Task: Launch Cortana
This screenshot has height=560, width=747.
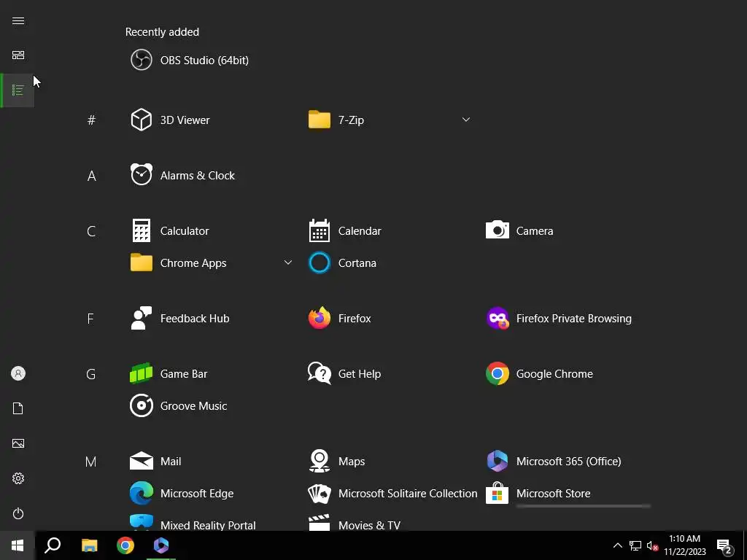Action: click(342, 262)
